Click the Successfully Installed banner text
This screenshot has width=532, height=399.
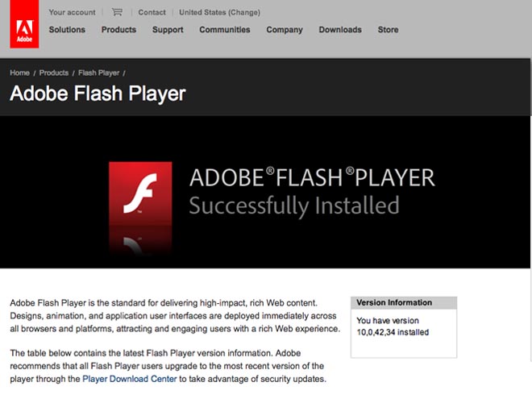tap(293, 205)
